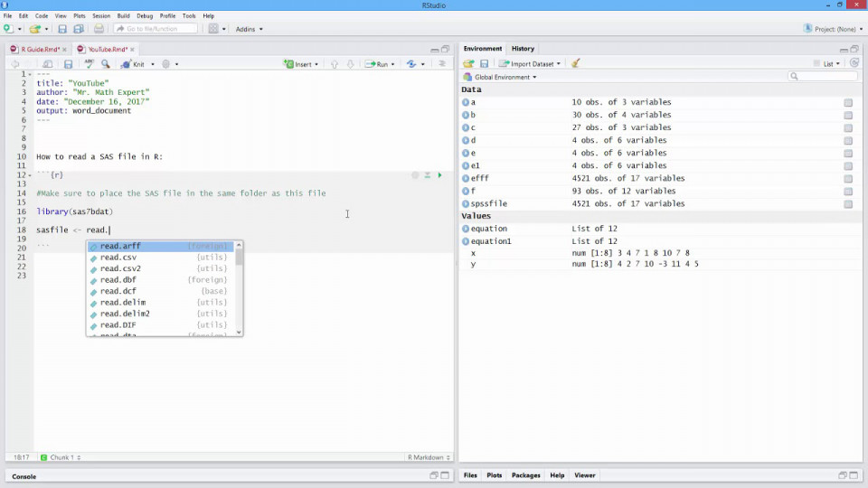
Task: Save workspace icon in Environment pane
Action: pyautogui.click(x=485, y=63)
